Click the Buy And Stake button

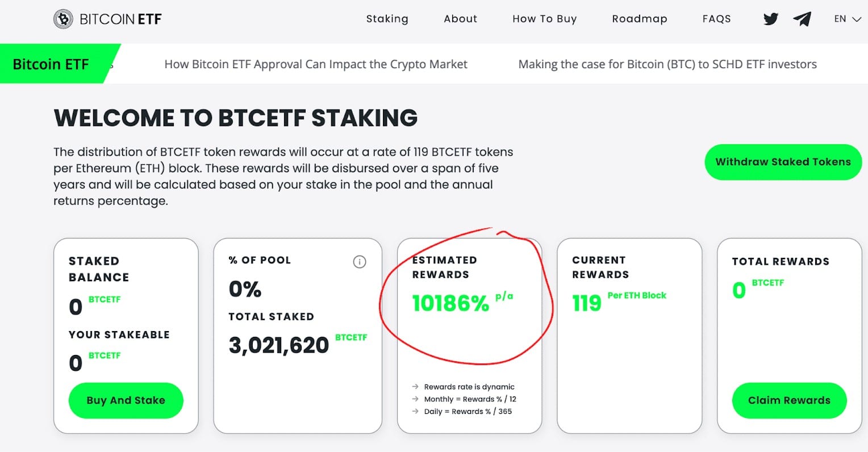point(126,400)
